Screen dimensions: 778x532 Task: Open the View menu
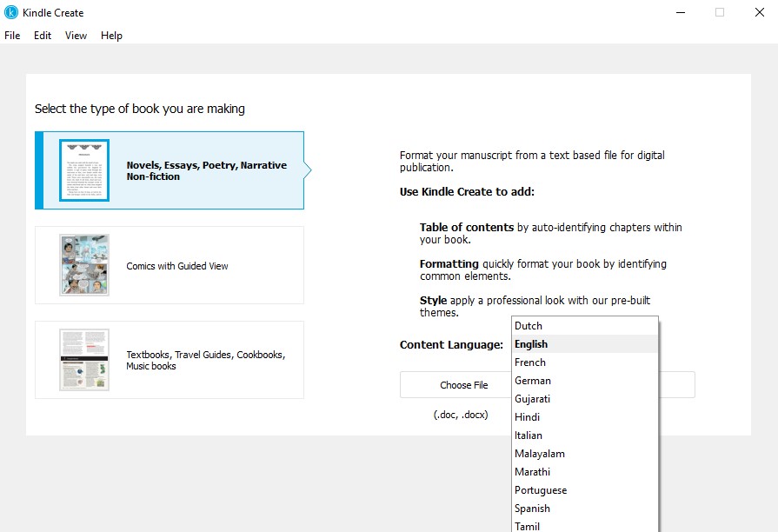pyautogui.click(x=76, y=36)
